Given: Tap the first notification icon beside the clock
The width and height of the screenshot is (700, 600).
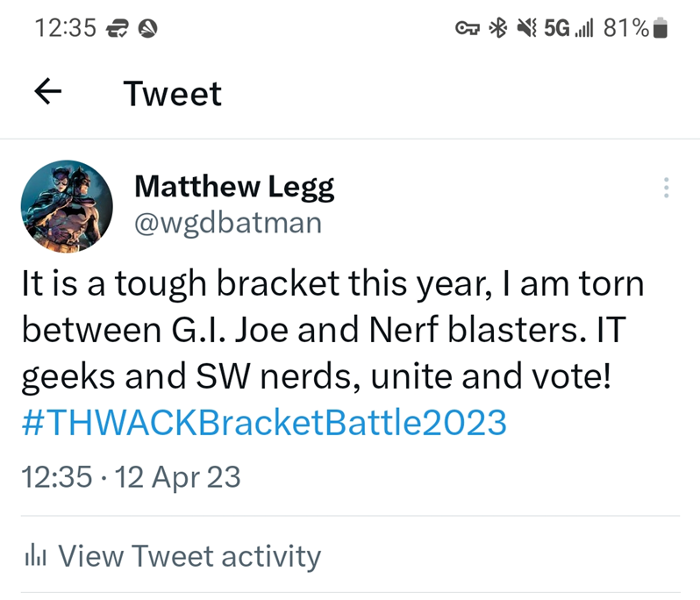Looking at the screenshot, I should 117,29.
